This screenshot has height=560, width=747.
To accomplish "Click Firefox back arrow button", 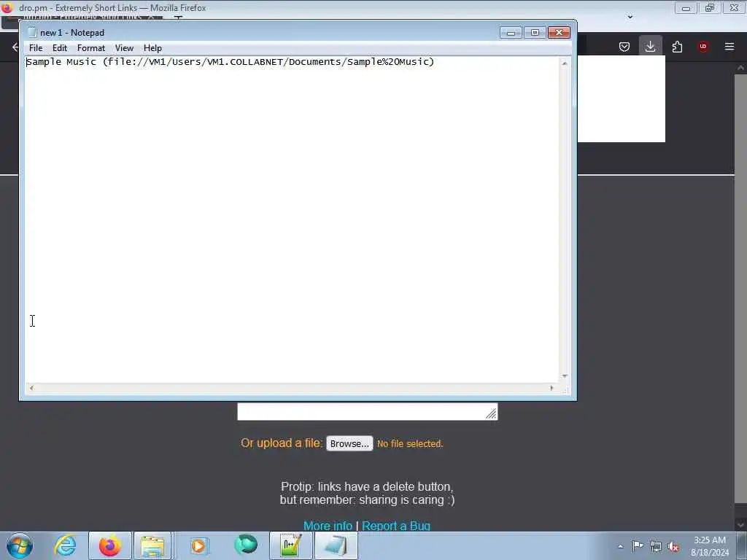I will tap(15, 47).
